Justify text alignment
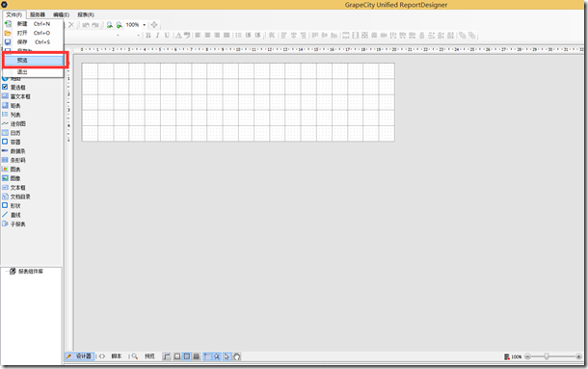Viewport: 588px width, 369px height. point(227,36)
